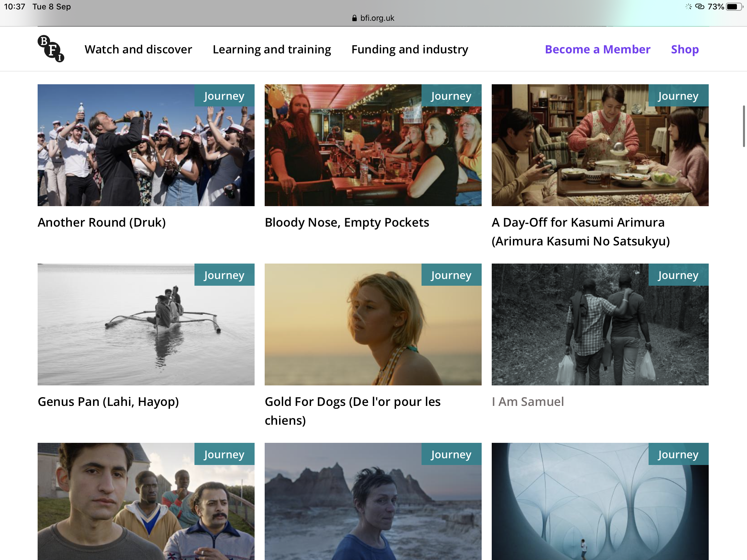
Task: Click Become a Member link
Action: coord(597,49)
